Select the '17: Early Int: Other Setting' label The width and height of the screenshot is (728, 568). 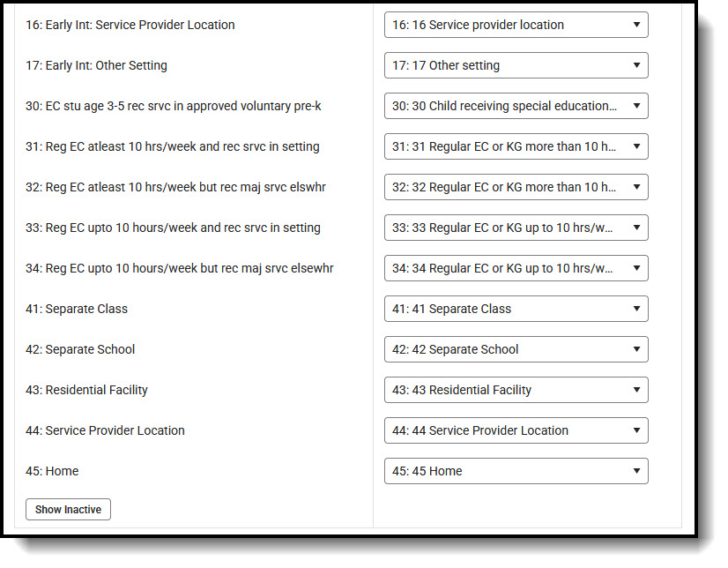pyautogui.click(x=96, y=65)
